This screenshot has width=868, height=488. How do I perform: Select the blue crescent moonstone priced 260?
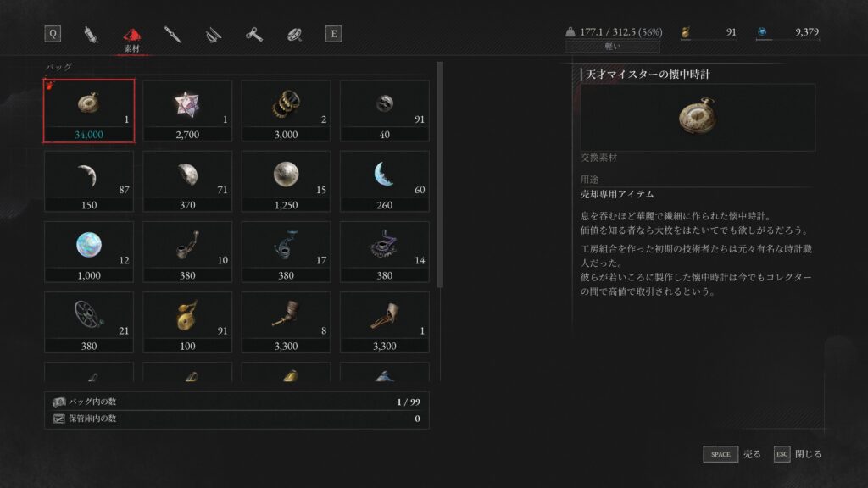[384, 181]
